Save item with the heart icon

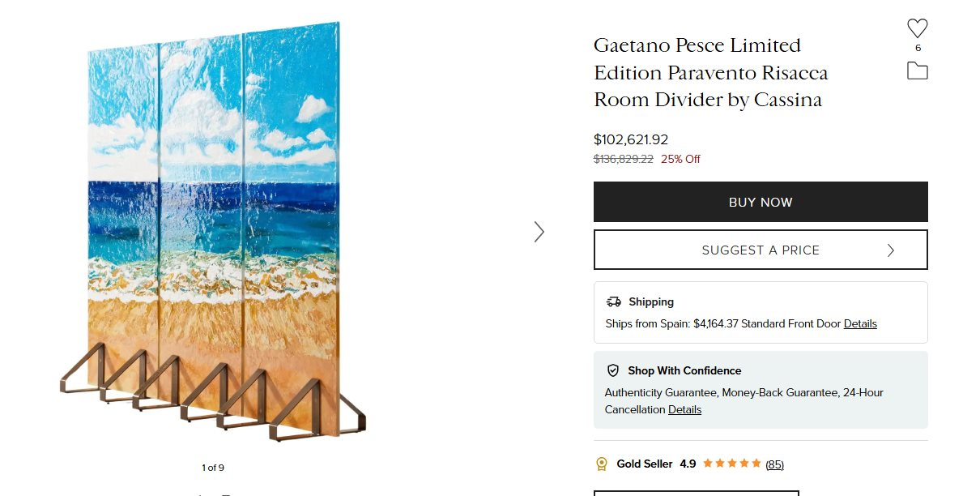click(917, 28)
